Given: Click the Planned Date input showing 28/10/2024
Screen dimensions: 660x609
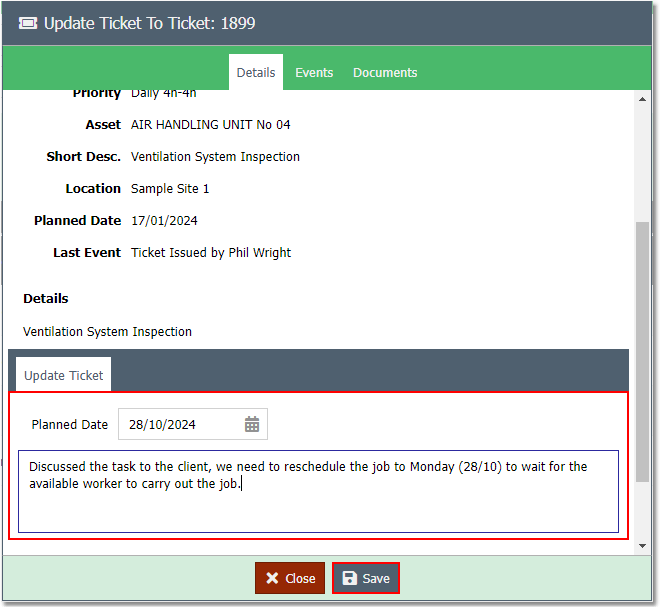Looking at the screenshot, I should [192, 424].
